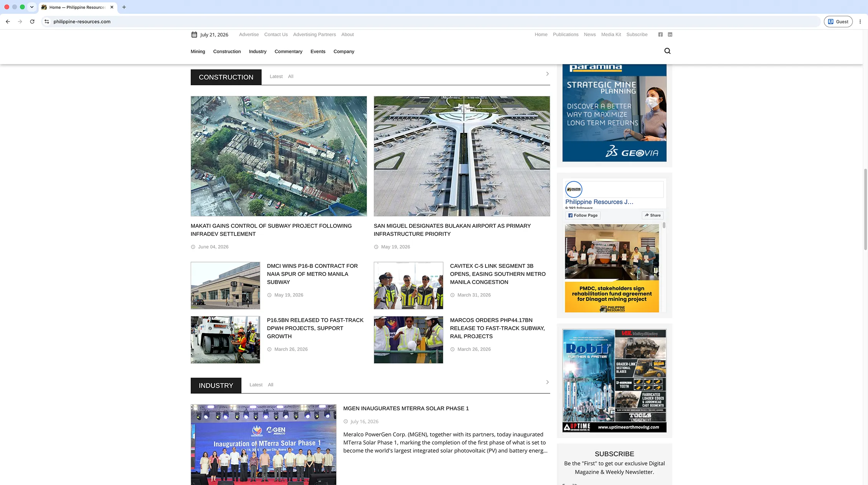Click the Facebook widget scrollbar

664,226
